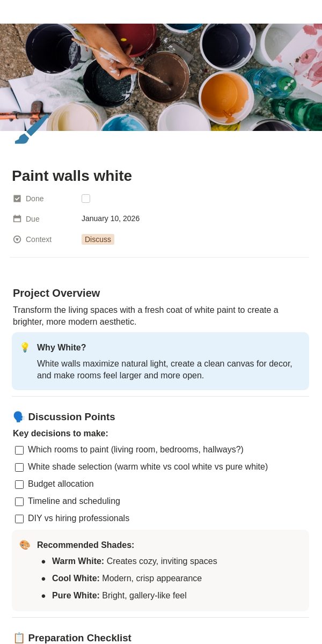Click the speaking head emoji in Discussion Points
Viewport: 322px width, 644px height.
19,417
